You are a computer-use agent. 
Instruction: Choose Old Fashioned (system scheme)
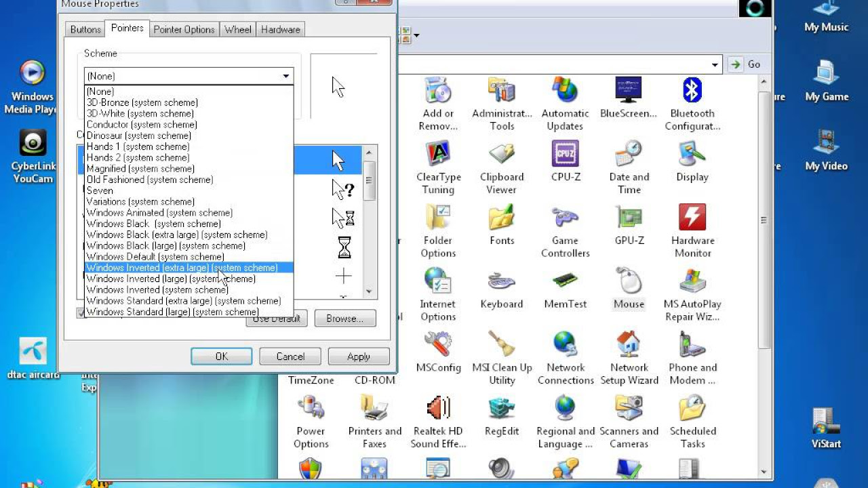point(189,180)
